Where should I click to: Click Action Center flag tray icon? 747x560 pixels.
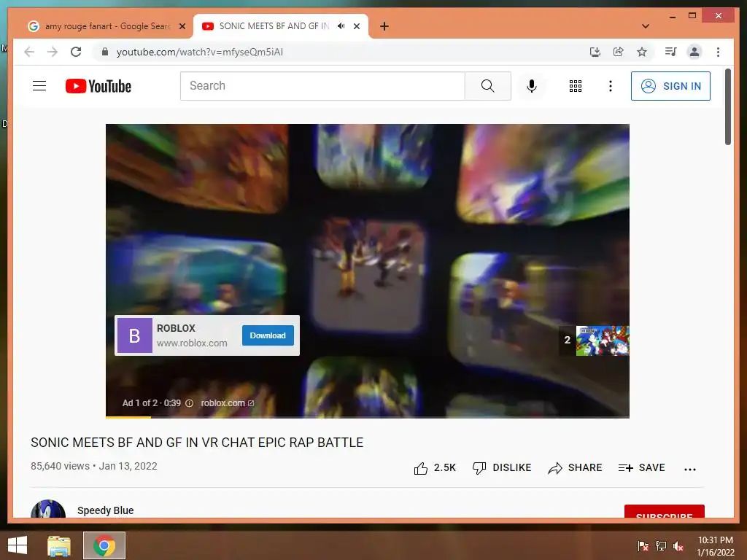tap(643, 546)
